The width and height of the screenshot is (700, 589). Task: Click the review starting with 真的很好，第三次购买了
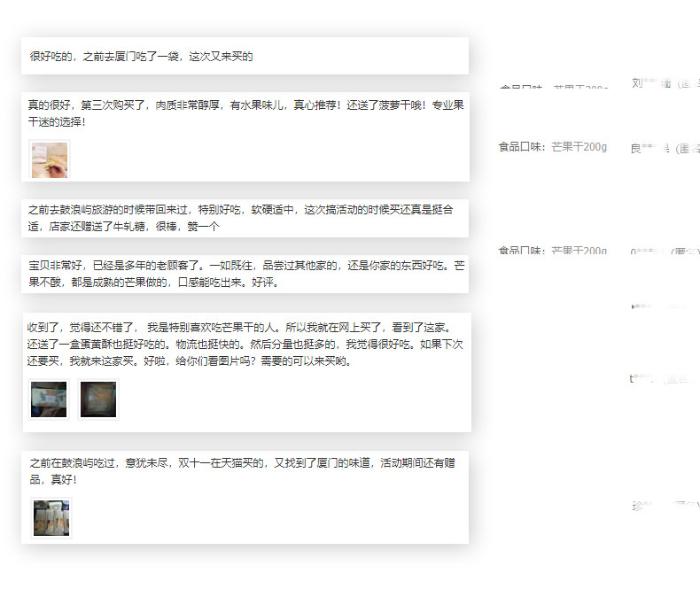pos(245,112)
